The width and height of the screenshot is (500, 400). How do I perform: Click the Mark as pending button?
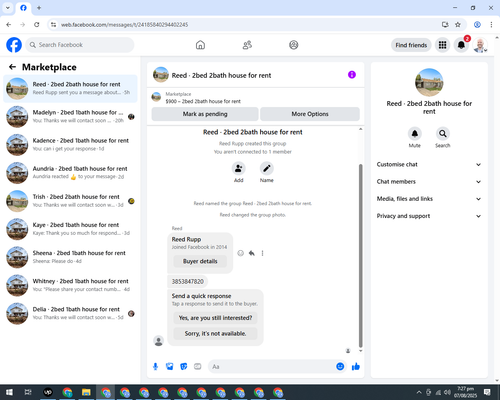205,114
